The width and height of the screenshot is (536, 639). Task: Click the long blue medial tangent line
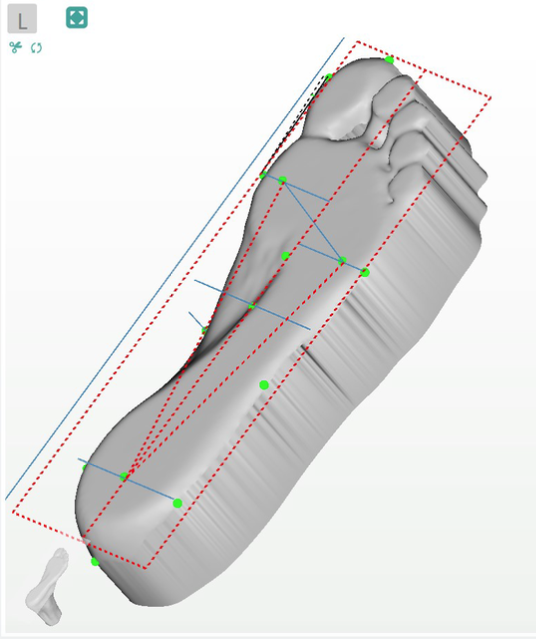(x=174, y=269)
